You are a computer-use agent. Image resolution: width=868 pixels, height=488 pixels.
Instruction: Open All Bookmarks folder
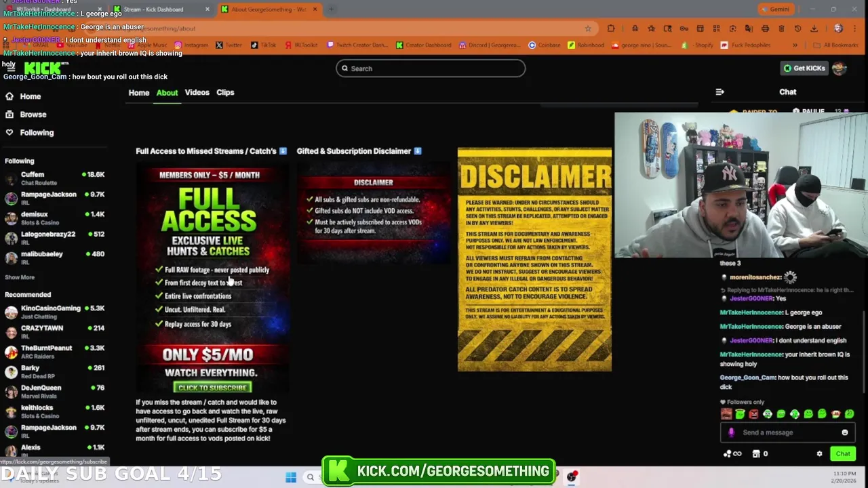coord(835,45)
